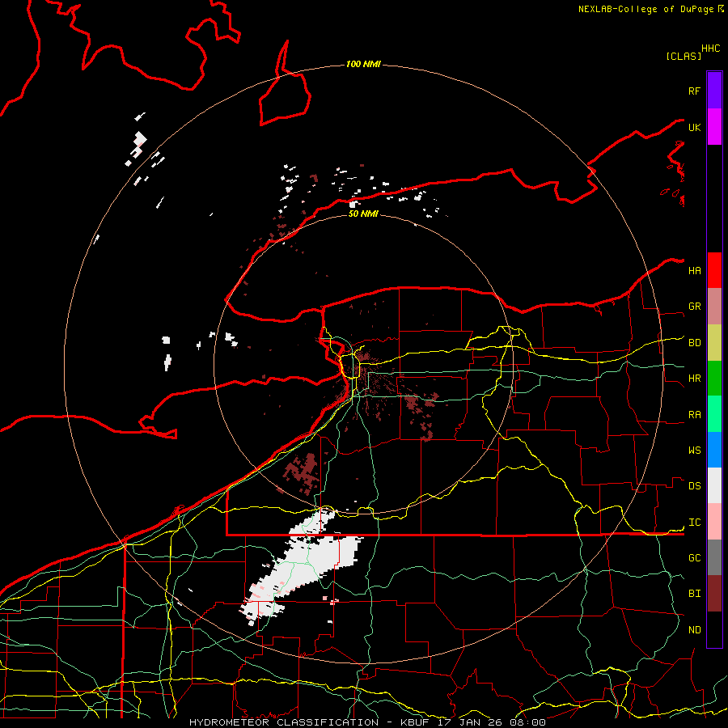728x728 pixels.
Task: Click the HR green legend swatch
Action: coord(714,379)
